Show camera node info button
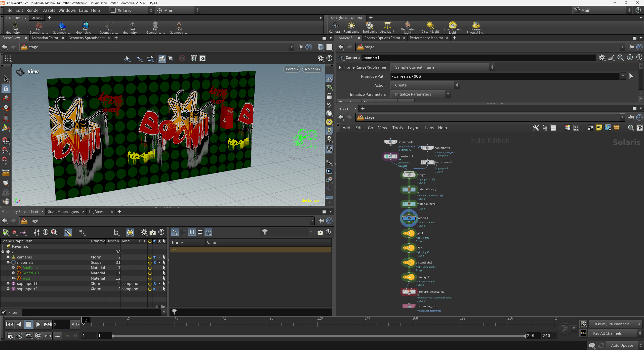 click(630, 58)
